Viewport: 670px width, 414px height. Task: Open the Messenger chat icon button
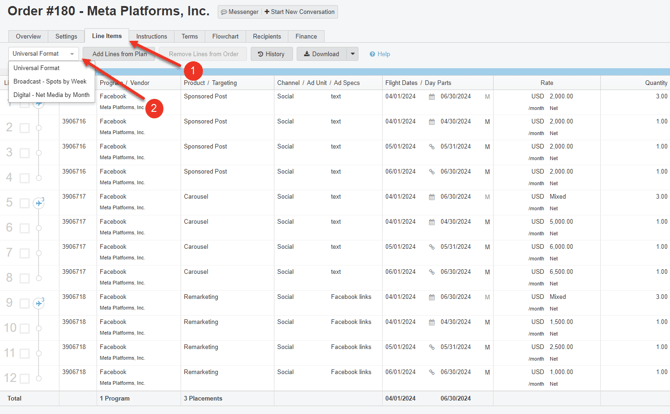point(223,12)
